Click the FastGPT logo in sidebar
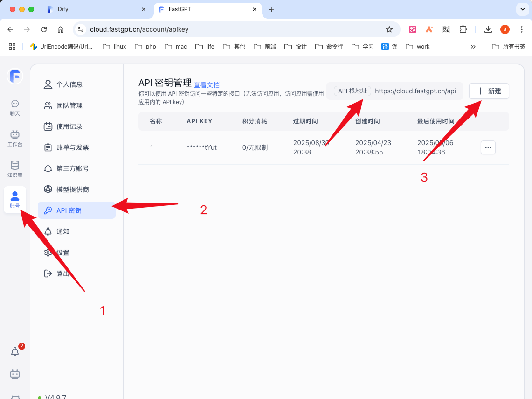The width and height of the screenshot is (532, 399). tap(15, 76)
